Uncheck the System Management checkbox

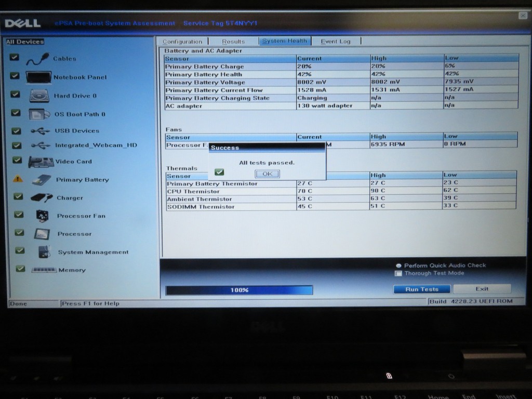(20, 251)
